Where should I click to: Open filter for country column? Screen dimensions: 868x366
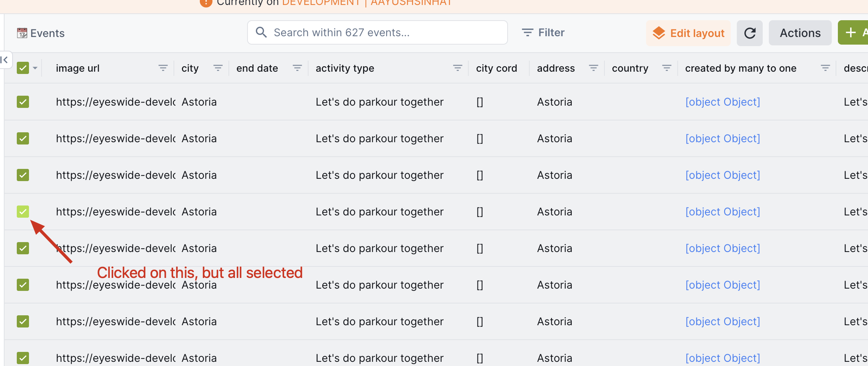(667, 68)
